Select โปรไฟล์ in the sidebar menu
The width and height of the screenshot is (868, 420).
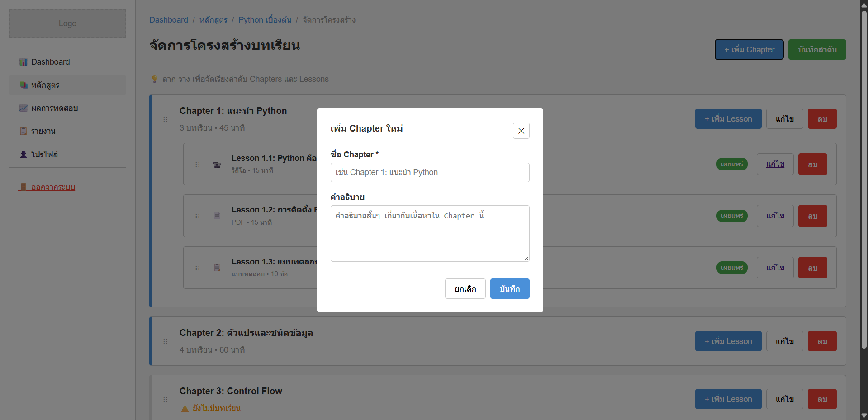44,154
